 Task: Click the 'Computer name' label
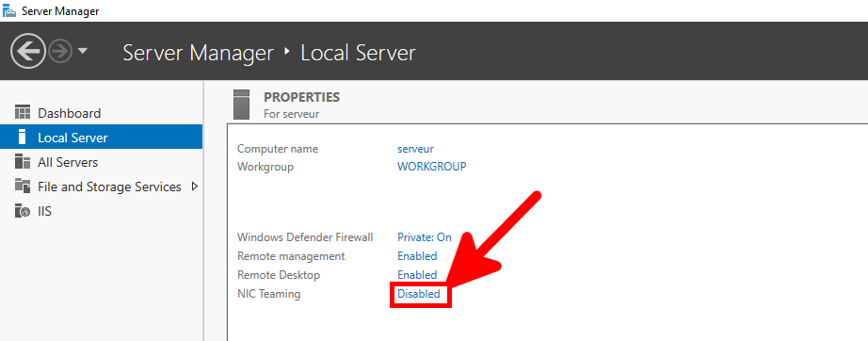coord(278,149)
